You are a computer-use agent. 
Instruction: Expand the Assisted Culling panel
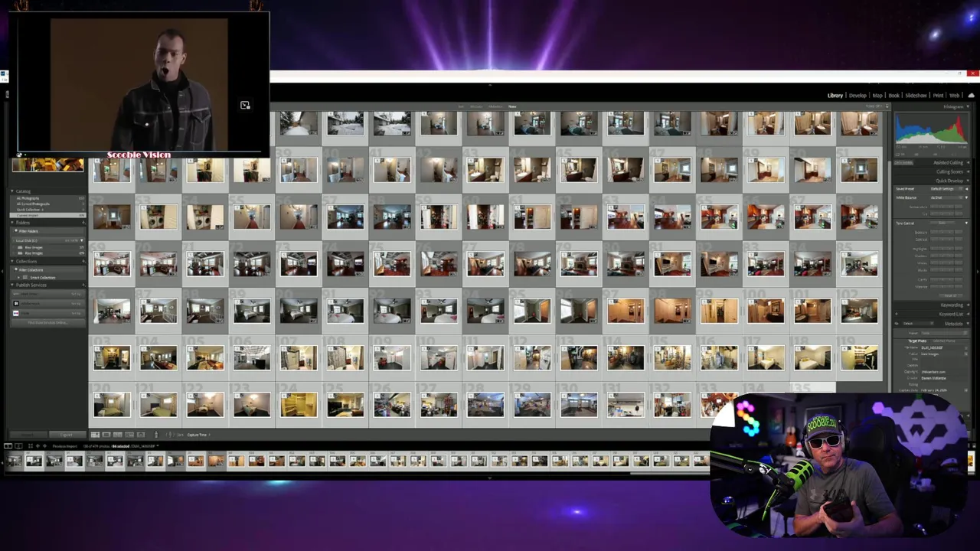click(968, 162)
